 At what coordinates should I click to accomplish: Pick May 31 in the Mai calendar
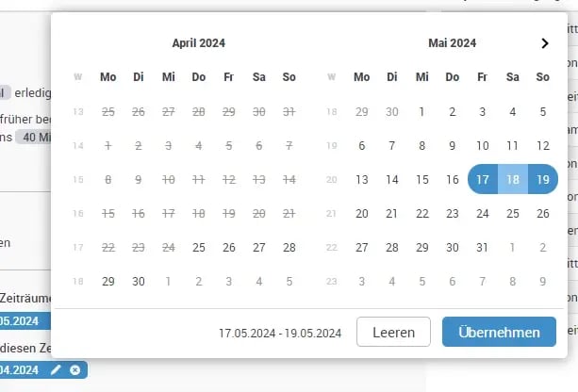pos(483,247)
